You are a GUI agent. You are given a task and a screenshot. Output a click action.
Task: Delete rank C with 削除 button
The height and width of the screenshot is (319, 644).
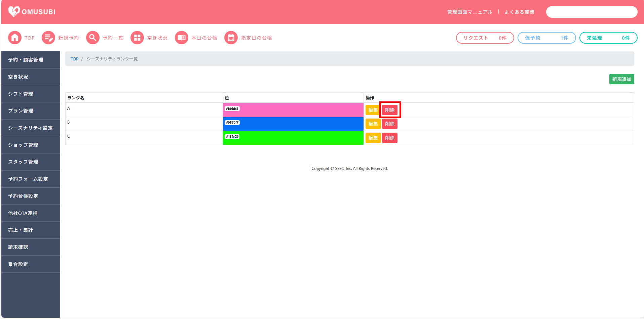tap(390, 138)
